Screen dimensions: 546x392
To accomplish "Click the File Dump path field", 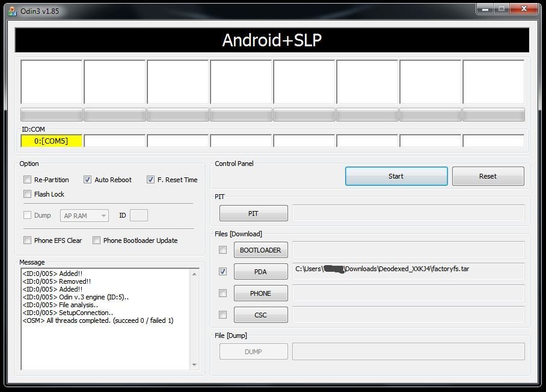I will pyautogui.click(x=408, y=351).
